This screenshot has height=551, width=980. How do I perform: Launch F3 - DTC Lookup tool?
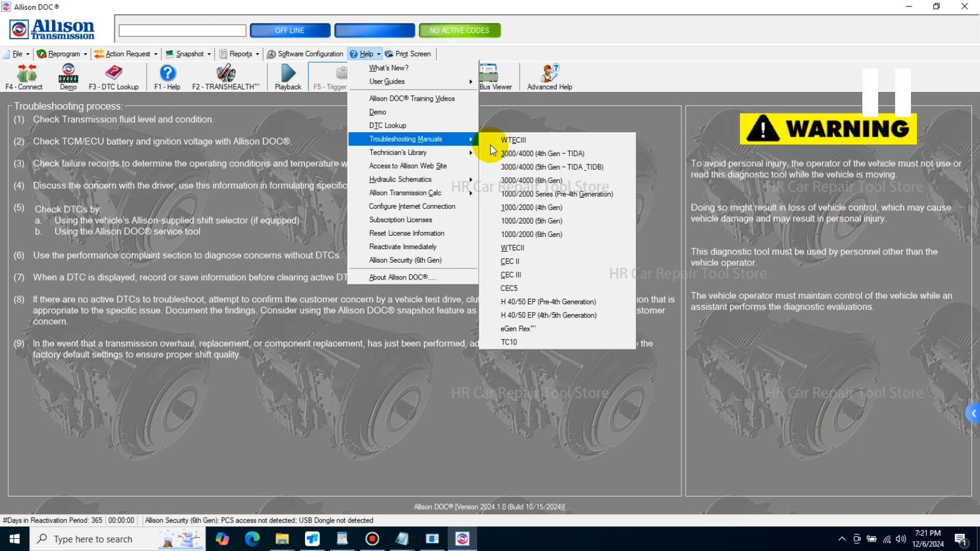pyautogui.click(x=114, y=77)
